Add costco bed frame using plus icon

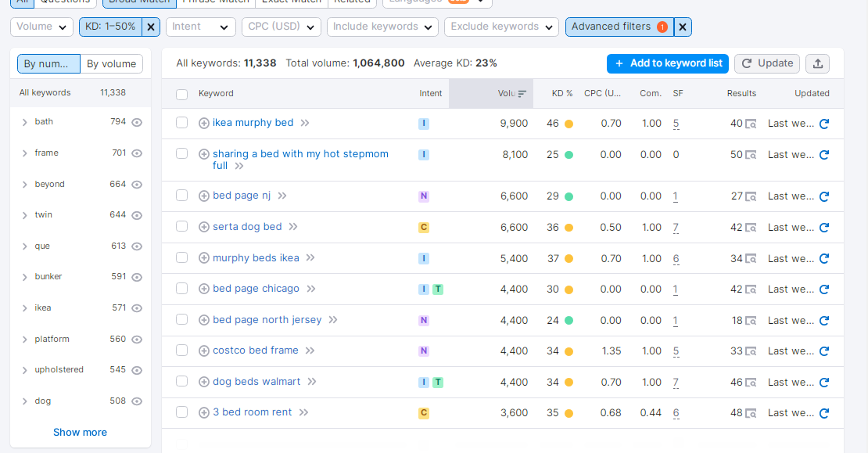204,351
